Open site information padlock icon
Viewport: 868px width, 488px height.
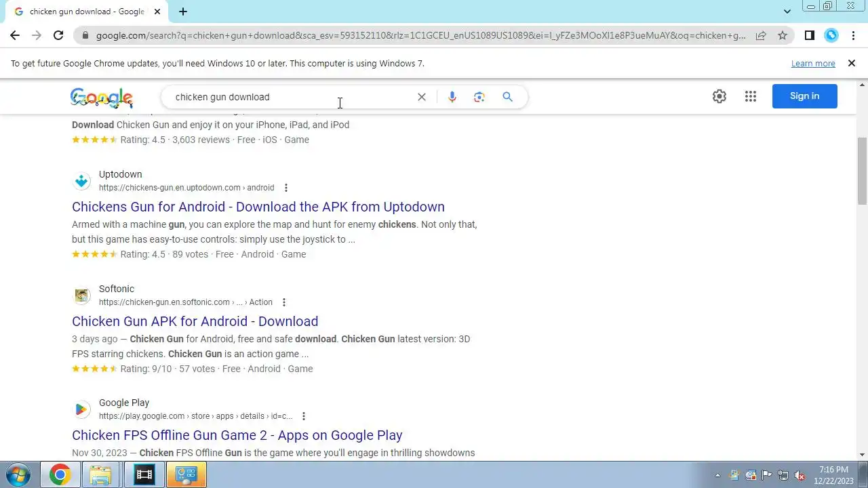tap(85, 35)
